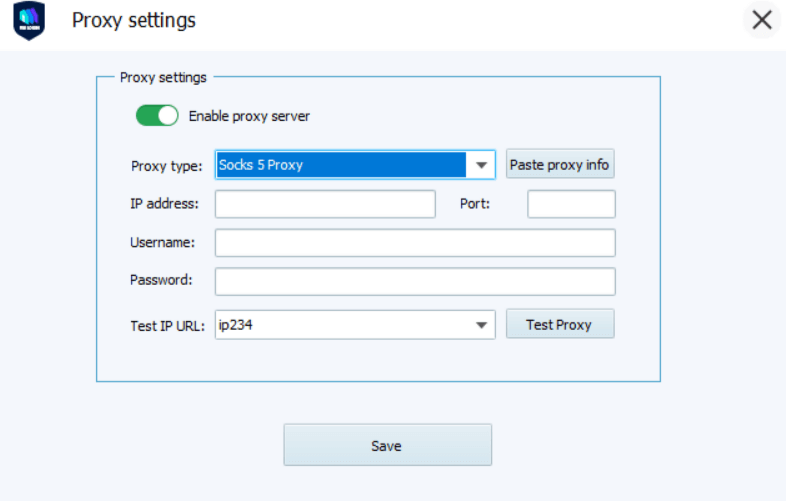Image resolution: width=786 pixels, height=501 pixels.
Task: Open the Proxy type dropdown arrow
Action: [483, 165]
